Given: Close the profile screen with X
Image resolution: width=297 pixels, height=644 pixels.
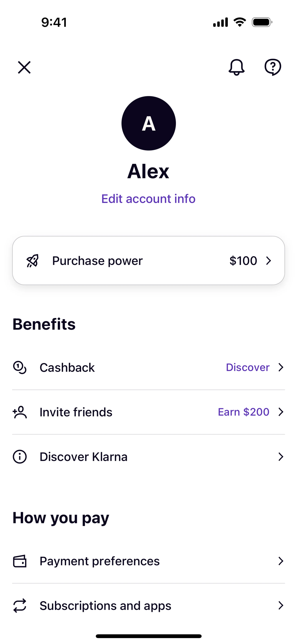Looking at the screenshot, I should click(x=24, y=67).
